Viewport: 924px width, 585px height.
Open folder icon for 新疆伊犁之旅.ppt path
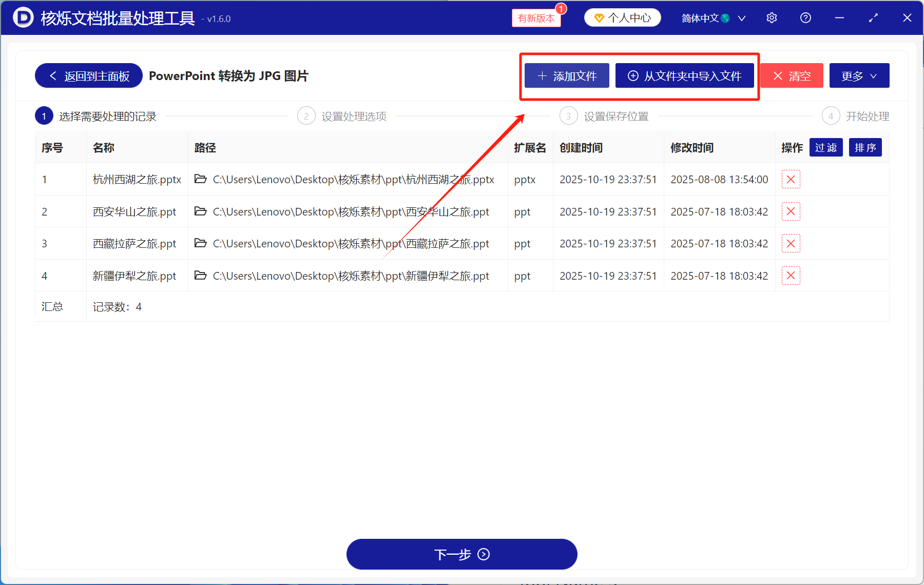pos(201,276)
